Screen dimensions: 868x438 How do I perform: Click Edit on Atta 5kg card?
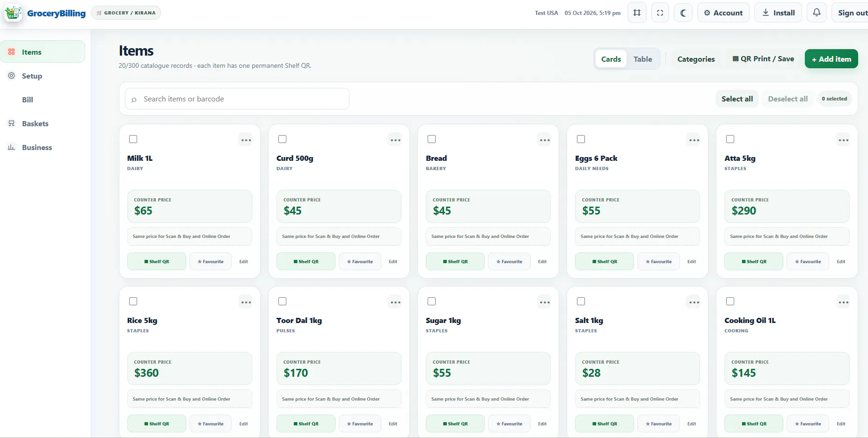[841, 261]
